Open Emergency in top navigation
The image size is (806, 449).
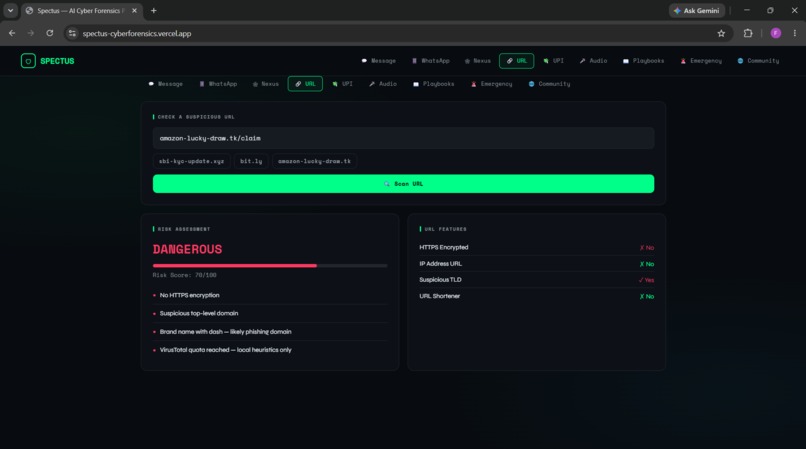point(701,61)
